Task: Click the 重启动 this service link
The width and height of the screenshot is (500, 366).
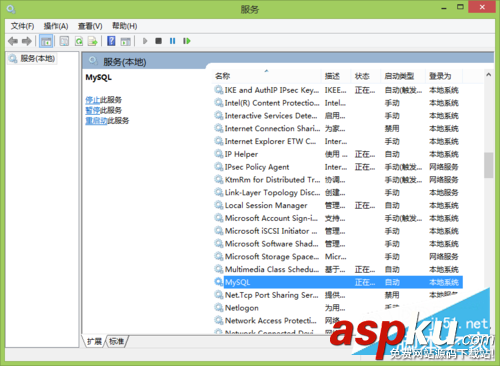Action: click(96, 120)
